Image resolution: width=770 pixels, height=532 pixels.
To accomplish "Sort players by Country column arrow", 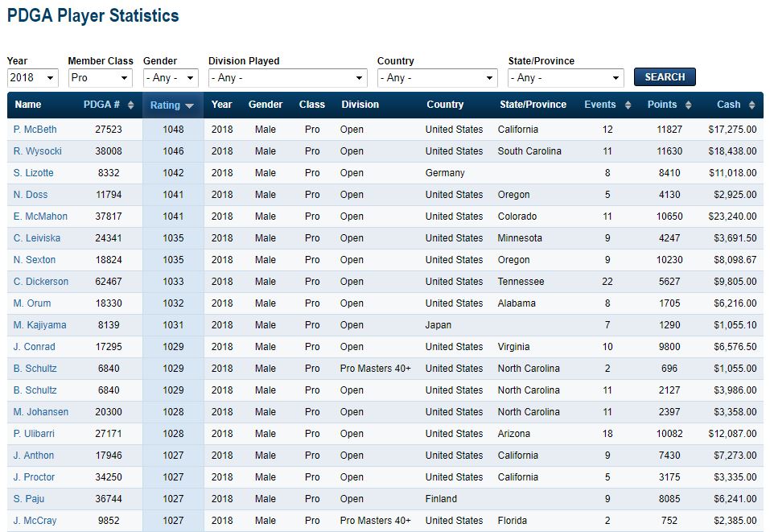I will 447,105.
